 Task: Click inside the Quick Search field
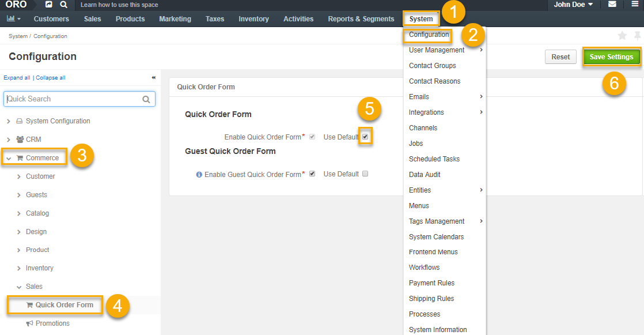(75, 99)
